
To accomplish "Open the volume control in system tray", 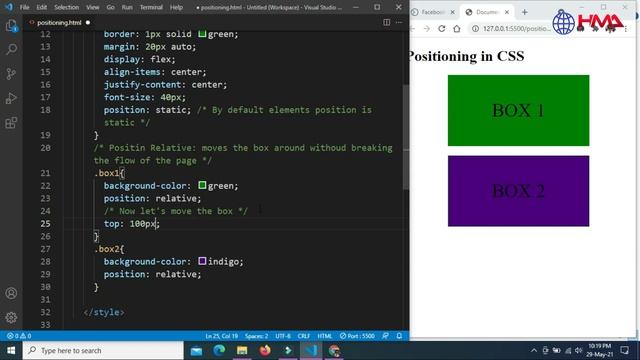I will [579, 351].
